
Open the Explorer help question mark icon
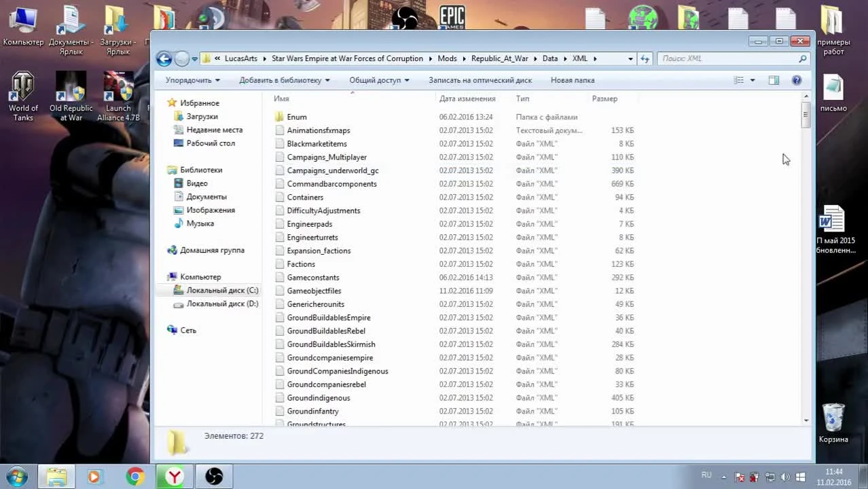[797, 80]
